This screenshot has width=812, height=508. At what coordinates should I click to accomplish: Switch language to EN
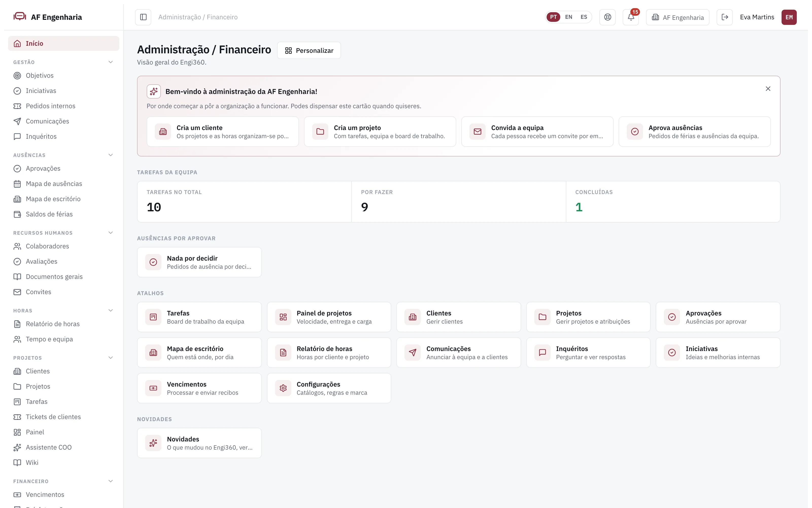click(569, 17)
